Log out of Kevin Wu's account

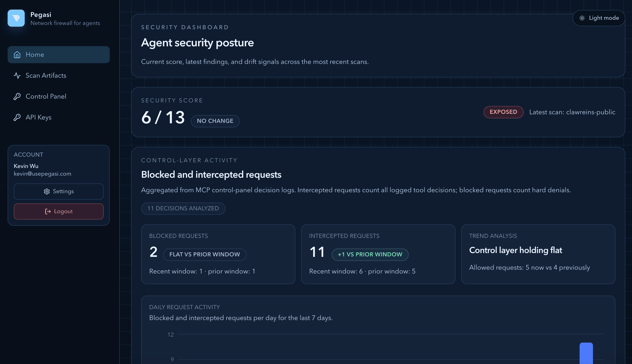click(58, 211)
